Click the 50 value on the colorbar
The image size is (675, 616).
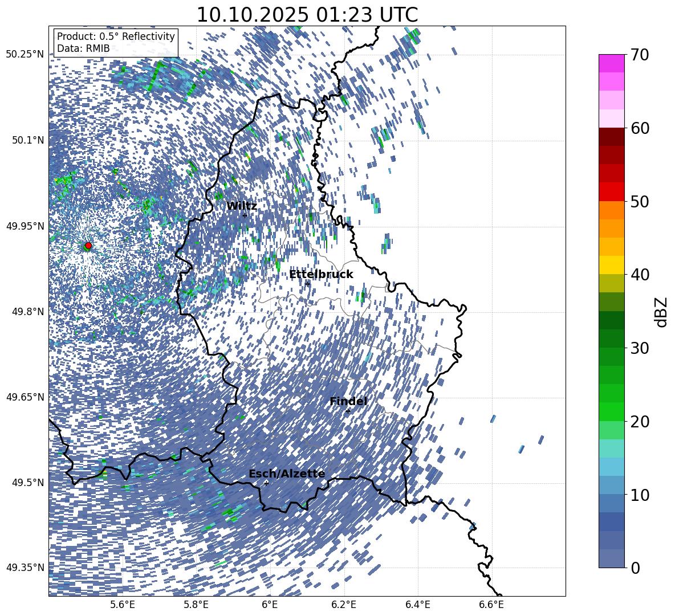[x=640, y=201]
